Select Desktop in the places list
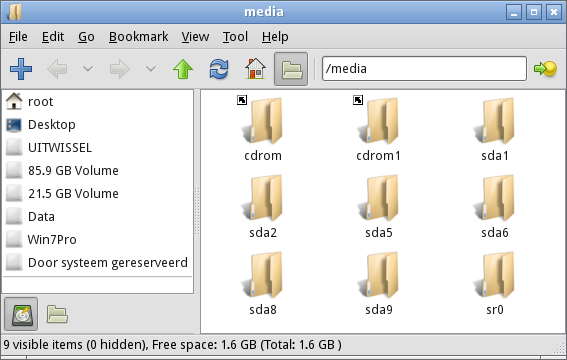Screen dimensions: 567x360 [x=98, y=125]
